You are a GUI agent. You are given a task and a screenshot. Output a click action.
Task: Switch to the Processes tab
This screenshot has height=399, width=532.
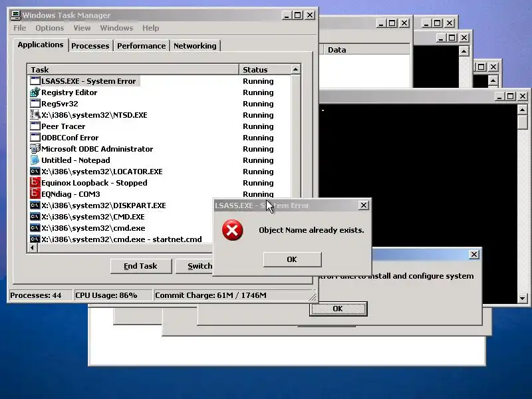tap(90, 46)
